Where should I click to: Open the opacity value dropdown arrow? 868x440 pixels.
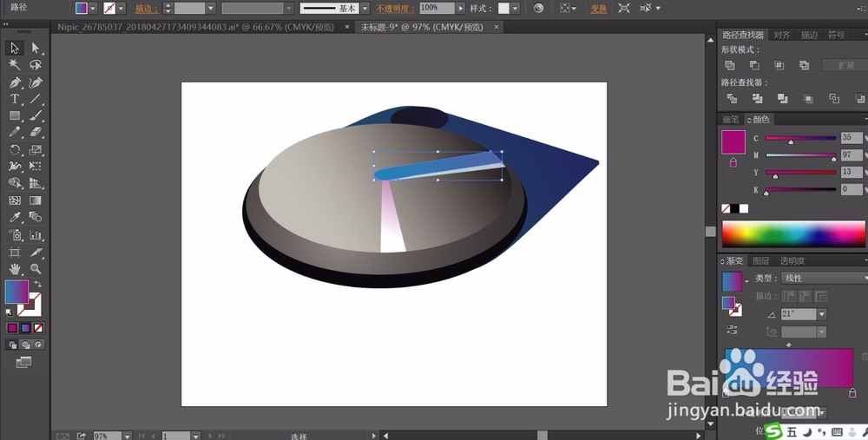click(460, 9)
